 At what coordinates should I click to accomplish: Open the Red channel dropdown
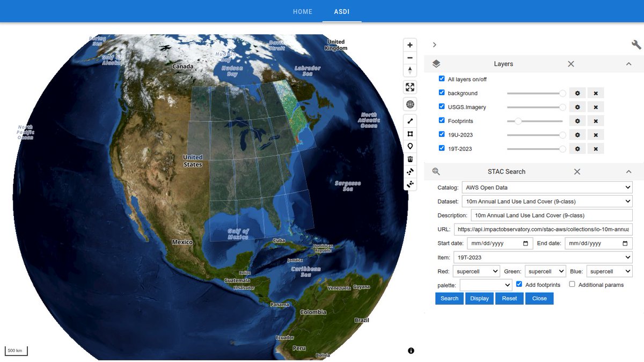click(476, 271)
